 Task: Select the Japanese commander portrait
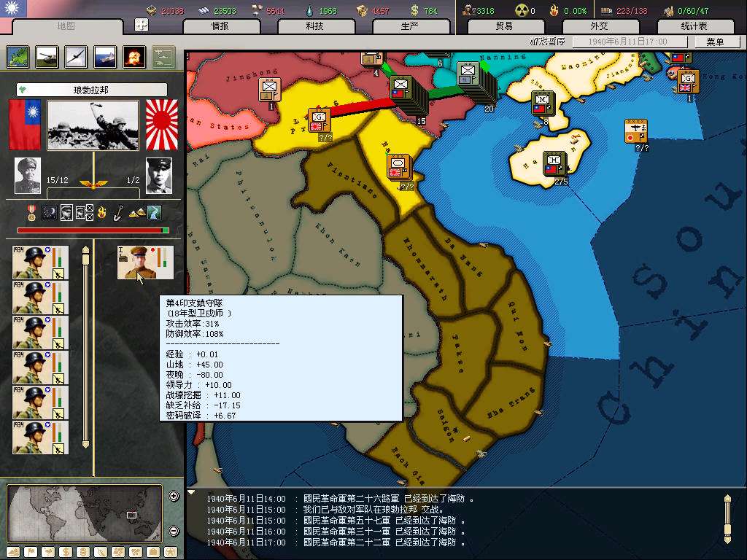(x=158, y=176)
